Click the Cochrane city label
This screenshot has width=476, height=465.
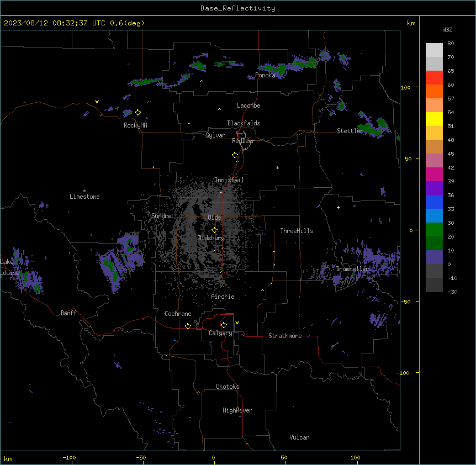178,314
